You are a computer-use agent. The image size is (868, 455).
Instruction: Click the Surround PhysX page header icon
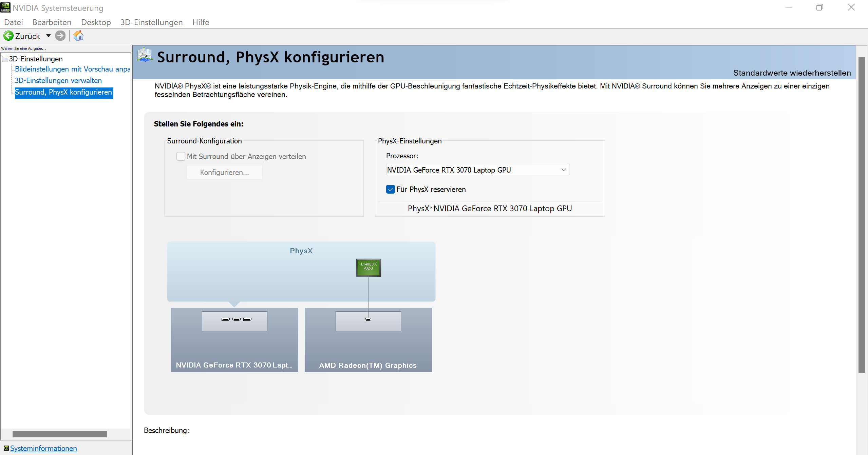tap(145, 55)
